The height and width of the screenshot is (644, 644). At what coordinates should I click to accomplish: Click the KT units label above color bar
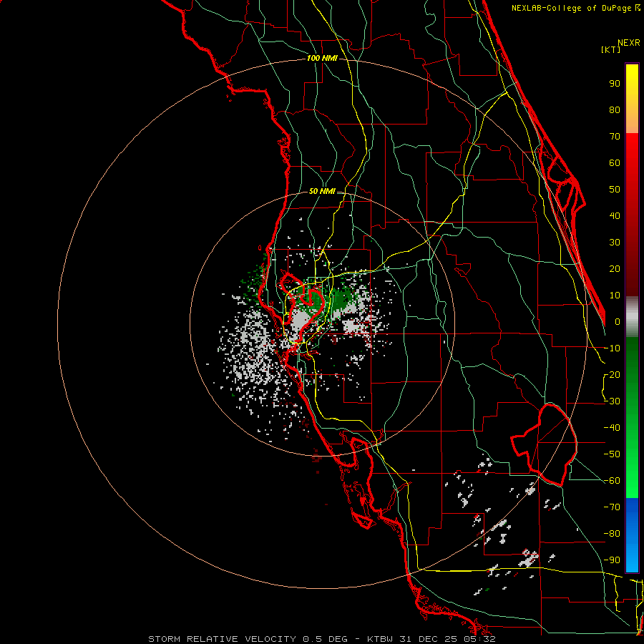click(610, 49)
